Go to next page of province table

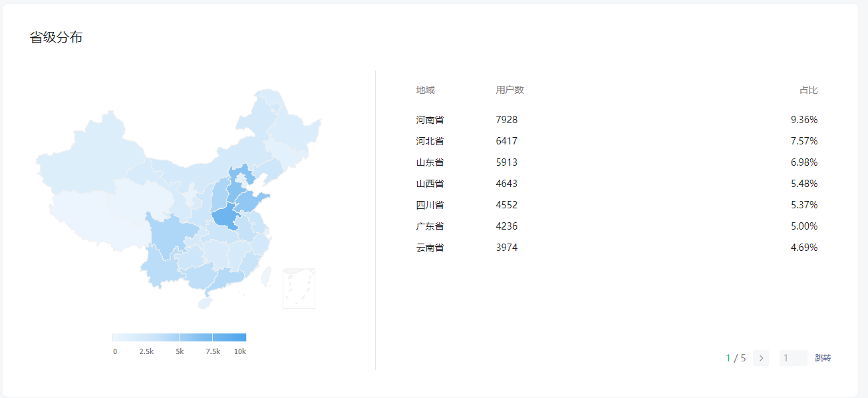click(761, 358)
